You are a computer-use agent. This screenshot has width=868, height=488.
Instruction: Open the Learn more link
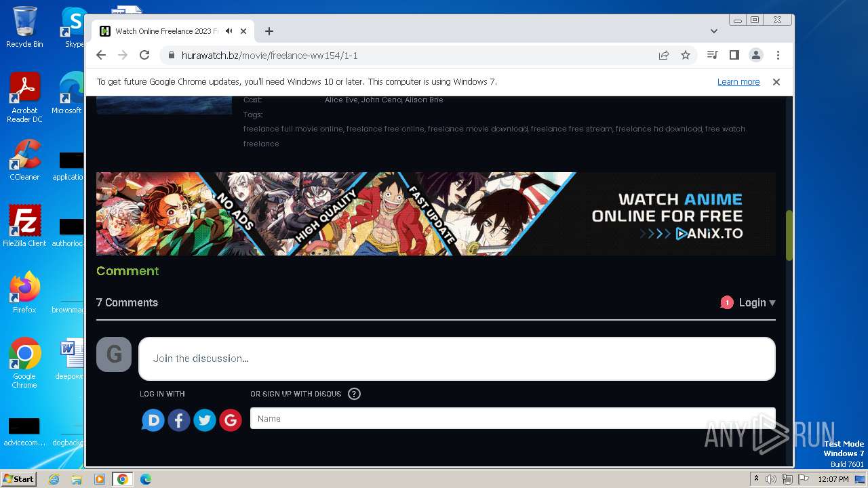coord(738,82)
